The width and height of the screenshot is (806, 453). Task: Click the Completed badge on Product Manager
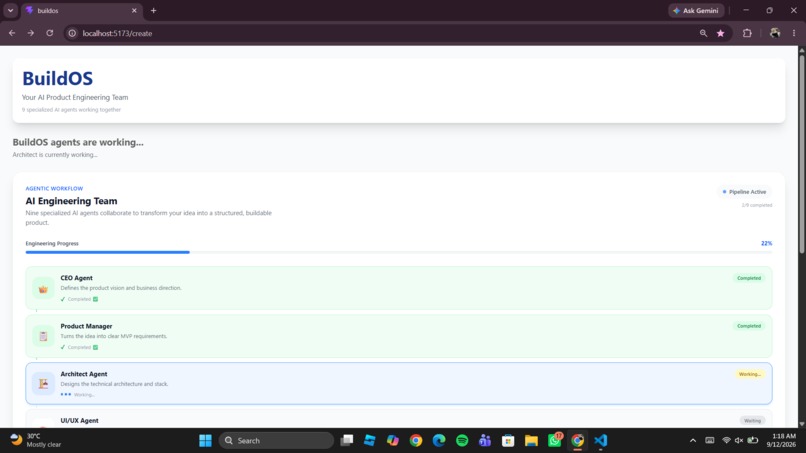[x=749, y=326]
